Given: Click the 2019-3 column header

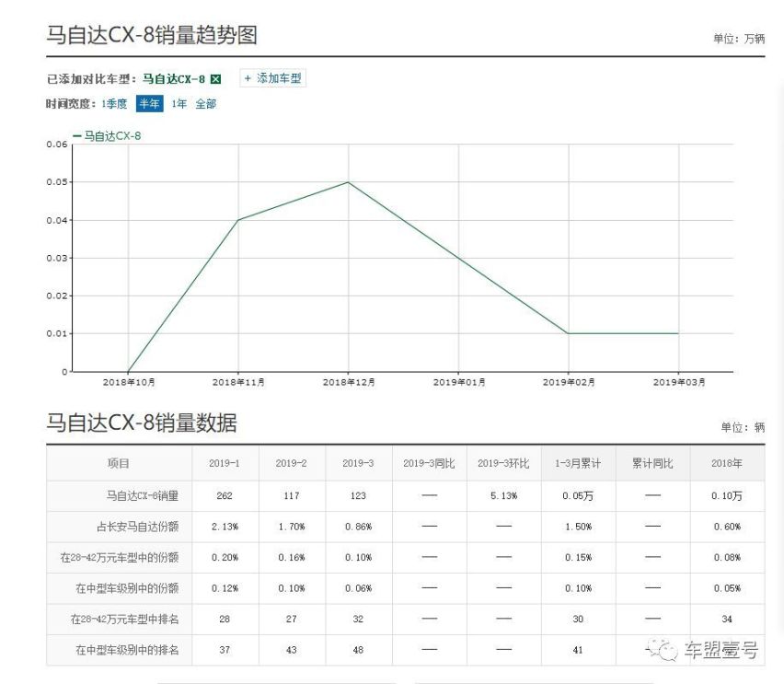Looking at the screenshot, I should (x=358, y=463).
